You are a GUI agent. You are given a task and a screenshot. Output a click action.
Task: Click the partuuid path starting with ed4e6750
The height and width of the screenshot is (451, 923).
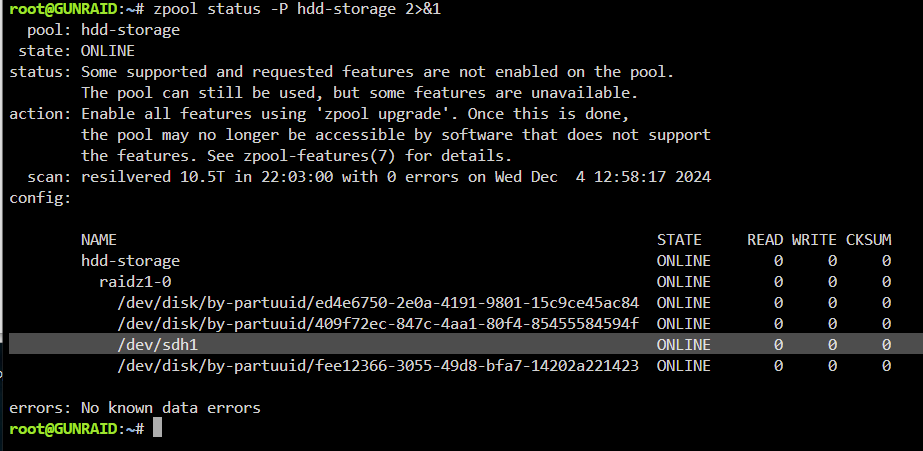(378, 303)
